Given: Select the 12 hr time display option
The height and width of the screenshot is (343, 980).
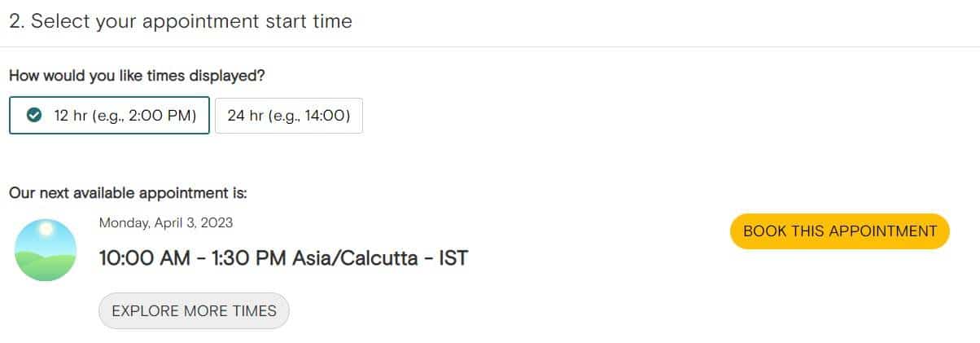Looking at the screenshot, I should pyautogui.click(x=110, y=116).
